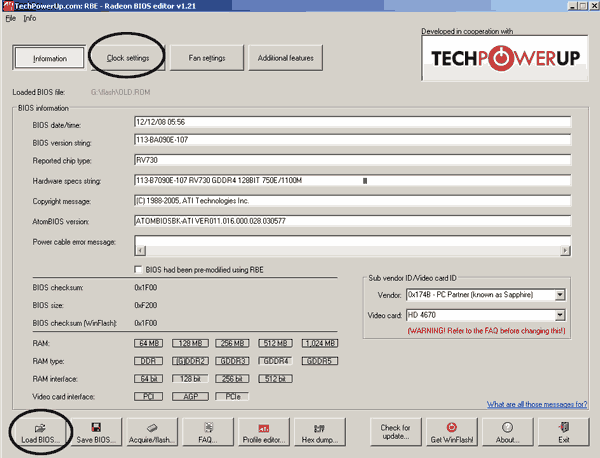Open the FAQ document icon button
The width and height of the screenshot is (600, 458).
208,432
